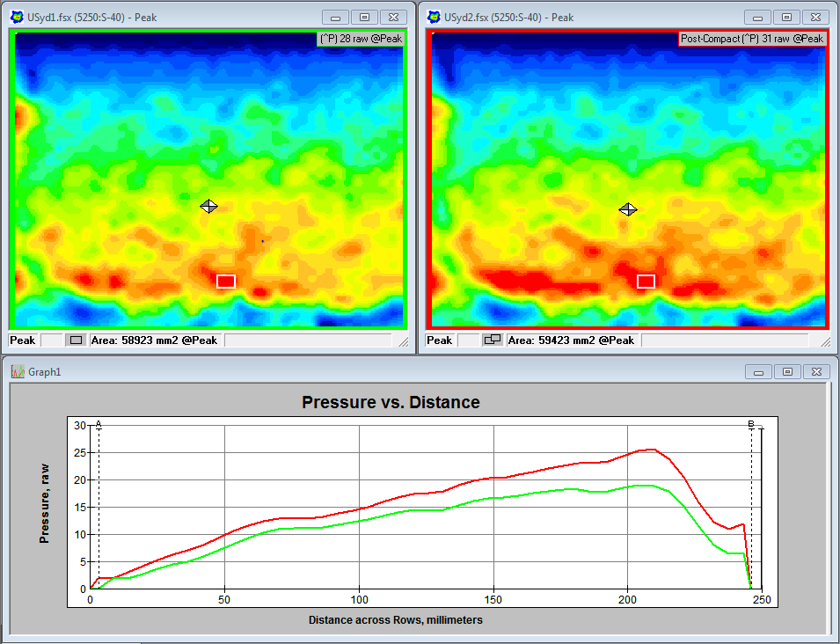Select the Graph1 chart icon in title bar

tap(17, 371)
